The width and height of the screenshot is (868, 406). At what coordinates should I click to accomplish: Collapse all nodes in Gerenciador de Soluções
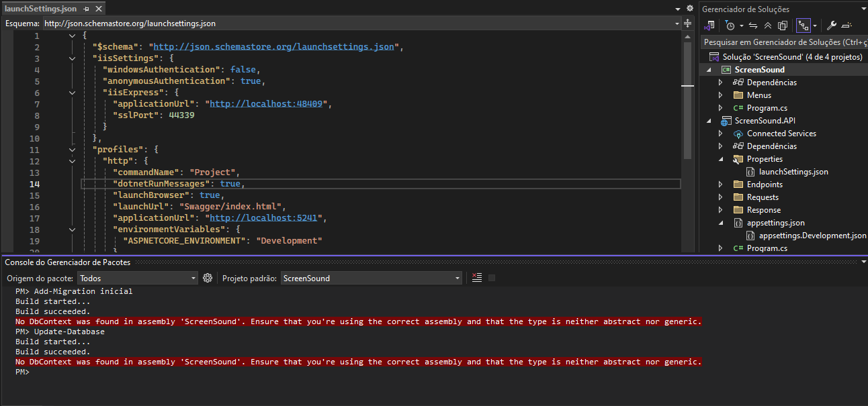[768, 26]
